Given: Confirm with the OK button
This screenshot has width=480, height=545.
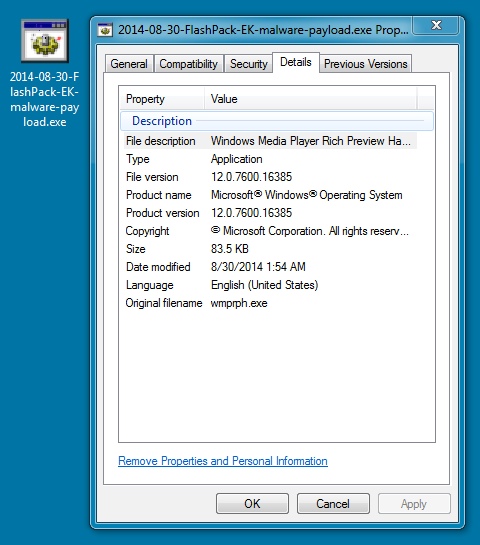Looking at the screenshot, I should tap(252, 504).
